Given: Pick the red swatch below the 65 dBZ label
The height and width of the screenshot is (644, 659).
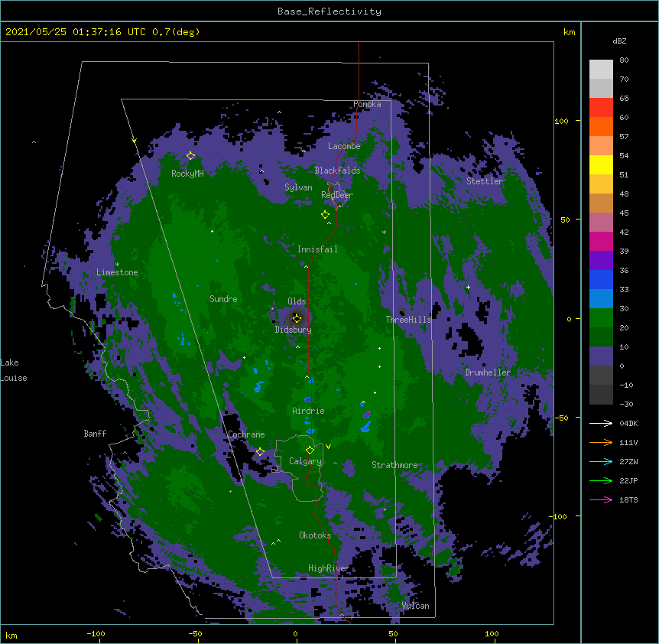Looking at the screenshot, I should pyautogui.click(x=601, y=108).
